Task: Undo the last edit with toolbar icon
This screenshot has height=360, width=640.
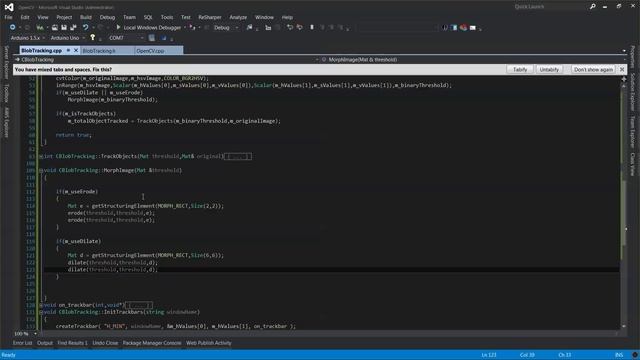Action: [85, 27]
